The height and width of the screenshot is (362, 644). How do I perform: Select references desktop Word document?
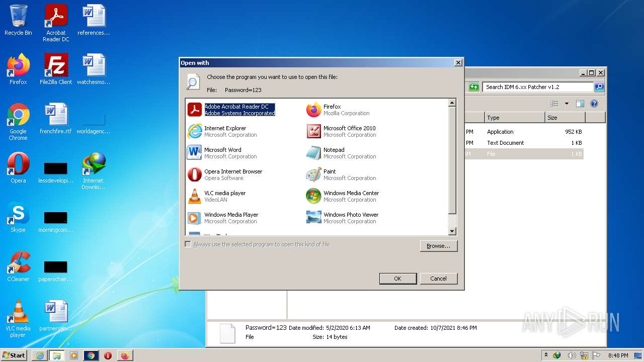click(94, 20)
